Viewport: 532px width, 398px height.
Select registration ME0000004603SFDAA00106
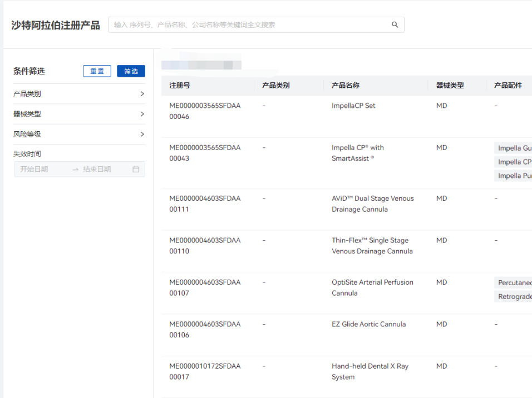coord(205,330)
